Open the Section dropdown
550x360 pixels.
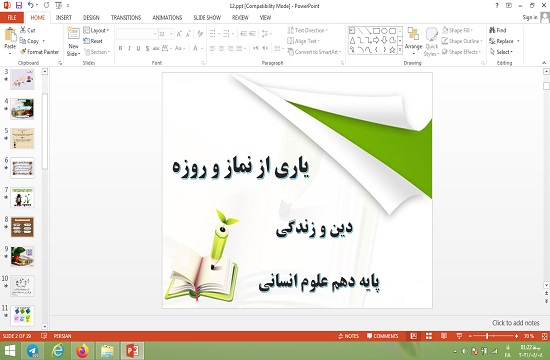coord(97,52)
